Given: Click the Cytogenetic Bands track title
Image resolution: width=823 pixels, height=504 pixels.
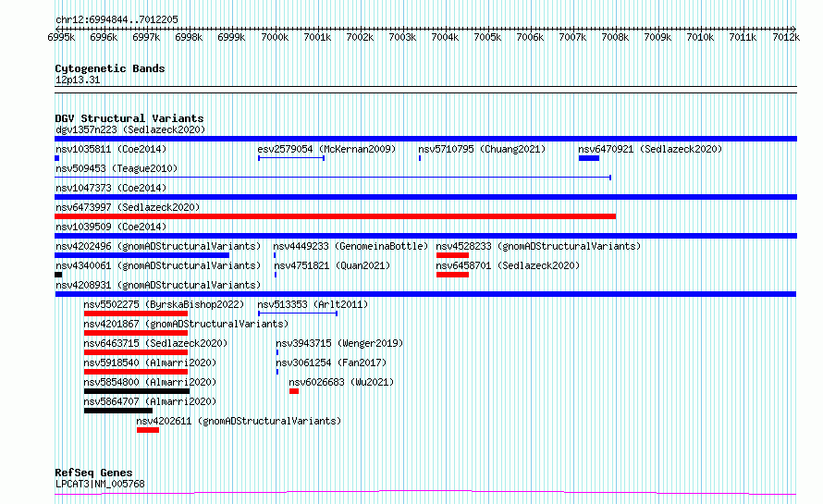Looking at the screenshot, I should click(x=110, y=68).
